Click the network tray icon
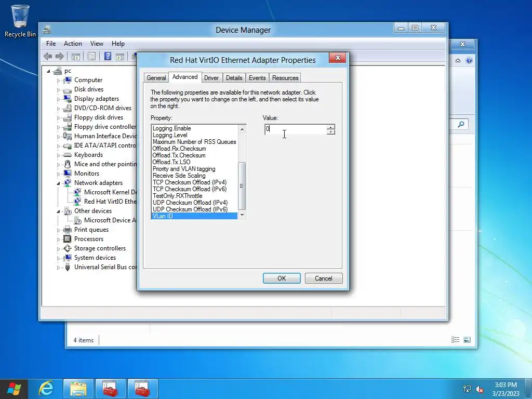This screenshot has height=399, width=532. tap(467, 389)
